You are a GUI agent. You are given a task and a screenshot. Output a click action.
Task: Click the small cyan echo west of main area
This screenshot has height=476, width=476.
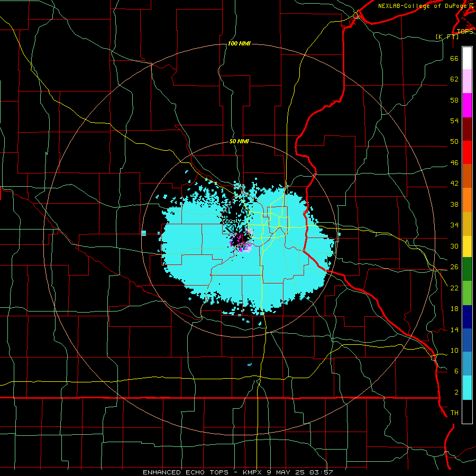(x=144, y=233)
